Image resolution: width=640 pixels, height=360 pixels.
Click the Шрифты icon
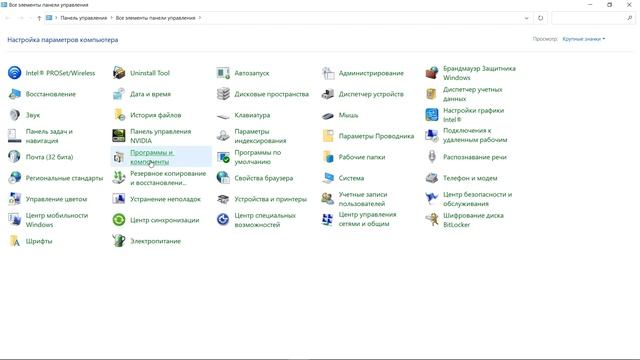(x=15, y=241)
